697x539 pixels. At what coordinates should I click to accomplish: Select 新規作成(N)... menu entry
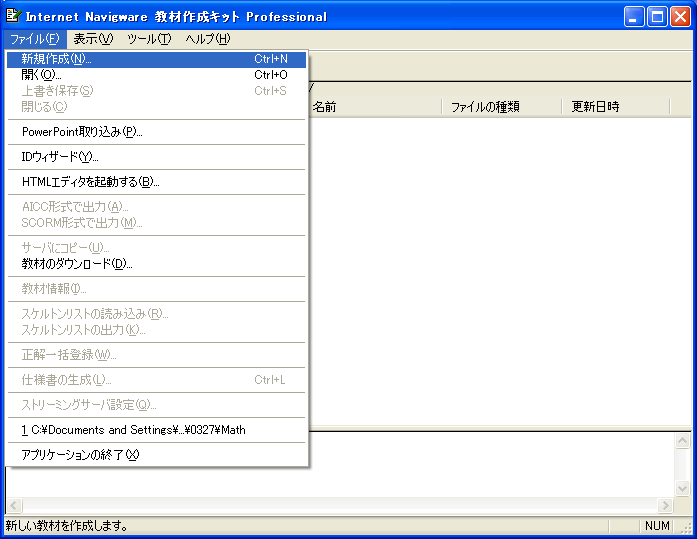click(156, 59)
